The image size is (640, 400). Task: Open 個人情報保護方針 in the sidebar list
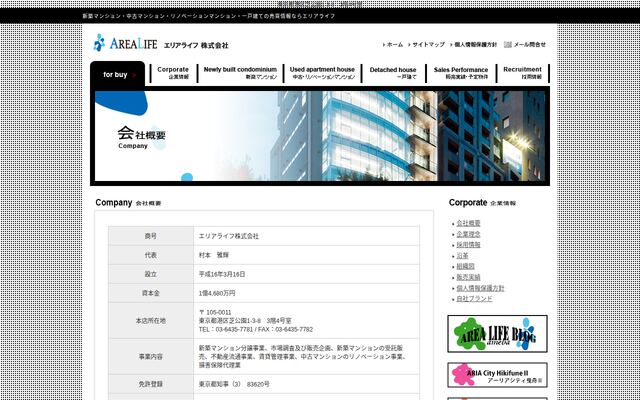pyautogui.click(x=480, y=288)
